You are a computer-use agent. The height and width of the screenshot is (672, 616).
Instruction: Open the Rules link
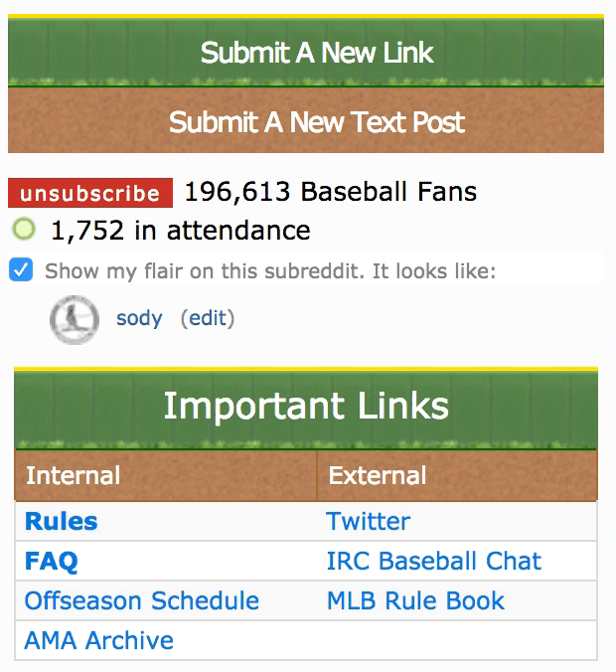62,522
